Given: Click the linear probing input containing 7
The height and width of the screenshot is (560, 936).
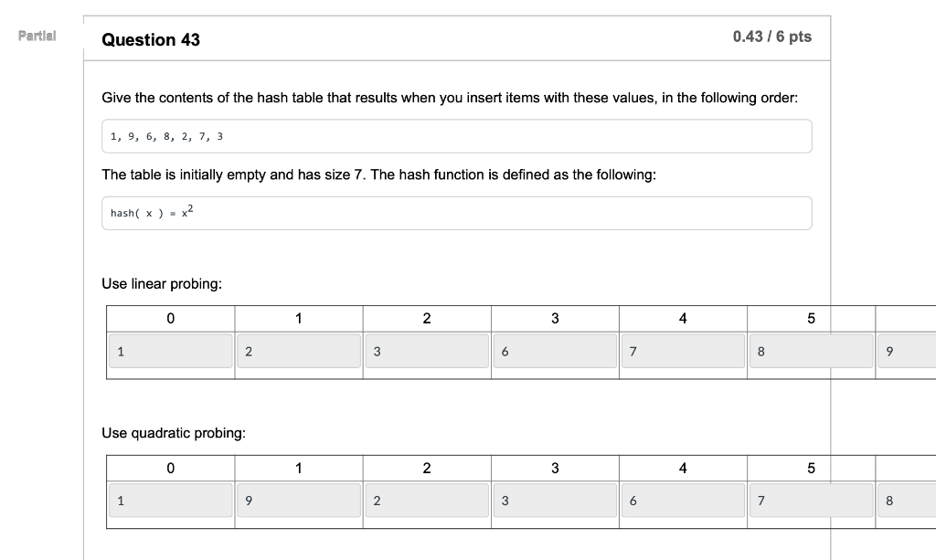Looking at the screenshot, I should point(683,350).
